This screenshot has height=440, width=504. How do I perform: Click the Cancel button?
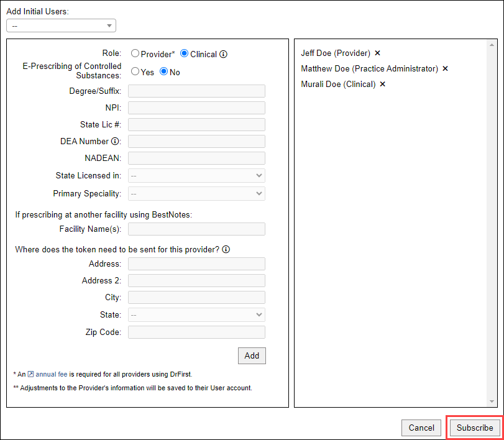click(x=421, y=428)
